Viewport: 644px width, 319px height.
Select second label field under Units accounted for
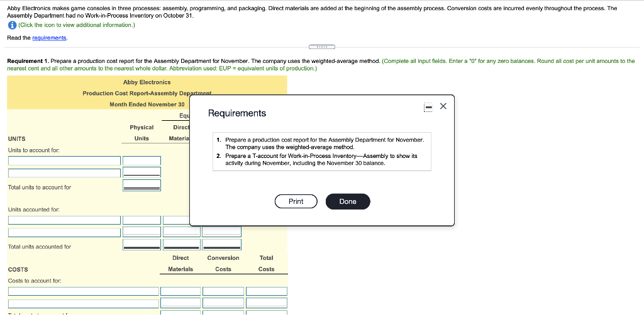click(65, 232)
